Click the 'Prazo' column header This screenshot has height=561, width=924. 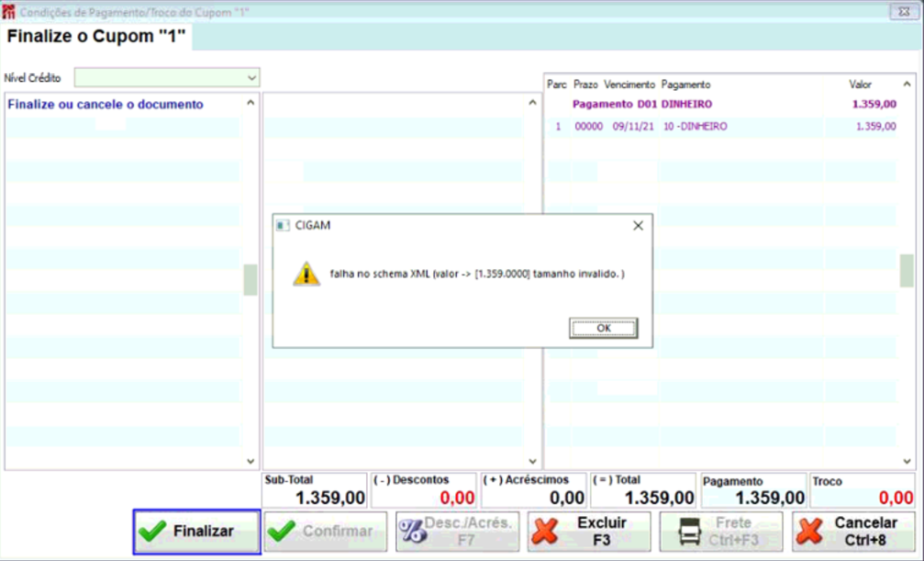pyautogui.click(x=585, y=85)
